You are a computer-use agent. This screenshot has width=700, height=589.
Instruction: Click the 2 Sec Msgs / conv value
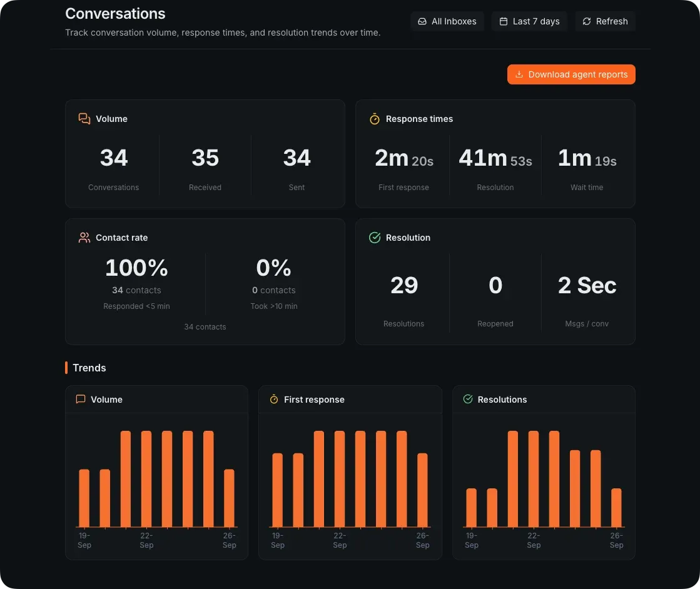click(x=587, y=285)
